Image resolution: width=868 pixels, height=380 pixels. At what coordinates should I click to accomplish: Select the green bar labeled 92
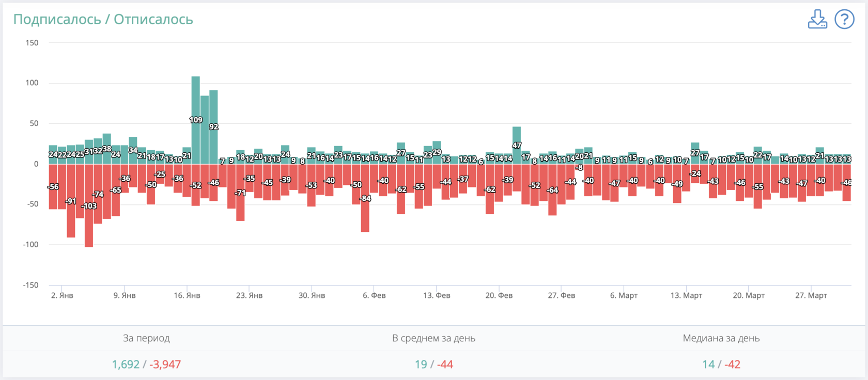(213, 127)
